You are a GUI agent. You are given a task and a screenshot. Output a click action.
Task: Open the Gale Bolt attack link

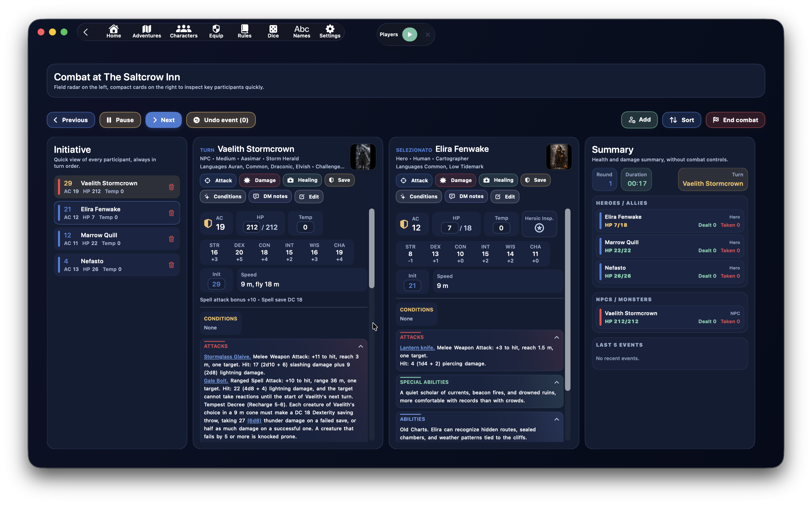[x=215, y=380]
